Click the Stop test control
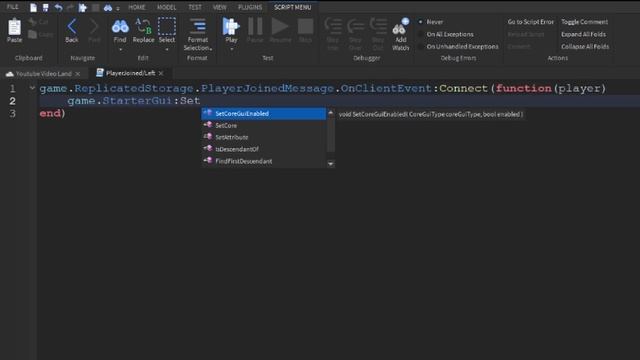640x360 pixels. (305, 27)
